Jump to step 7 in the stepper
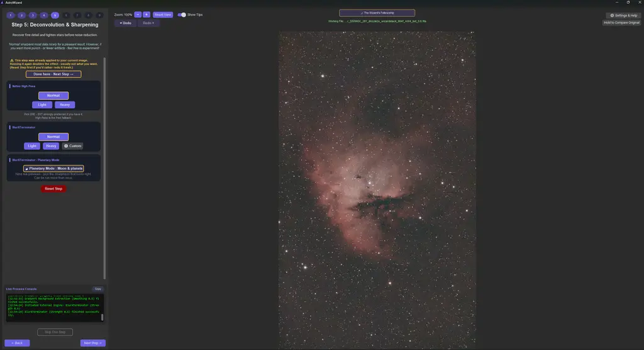This screenshot has width=644, height=350. [x=77, y=15]
